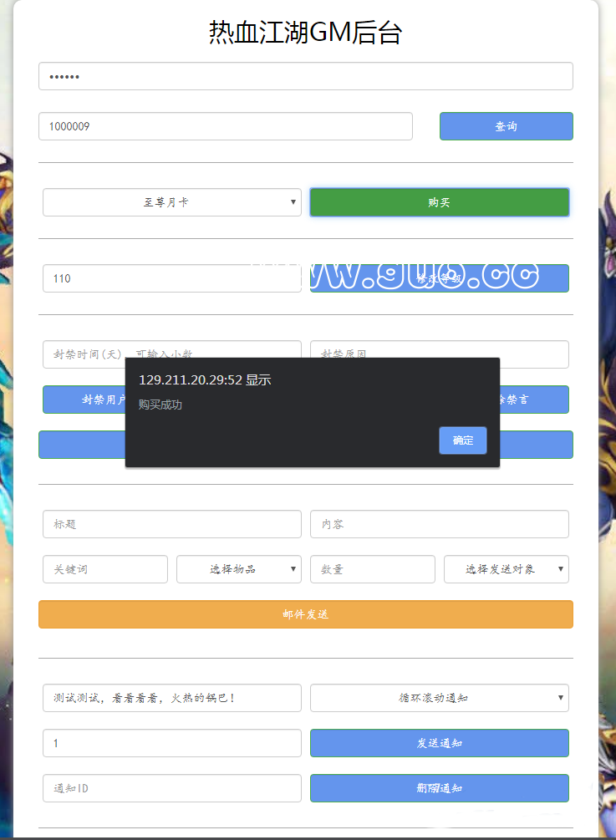Click the field containing 1 beside 发送通知
Image resolution: width=616 pixels, height=840 pixels.
pos(172,742)
